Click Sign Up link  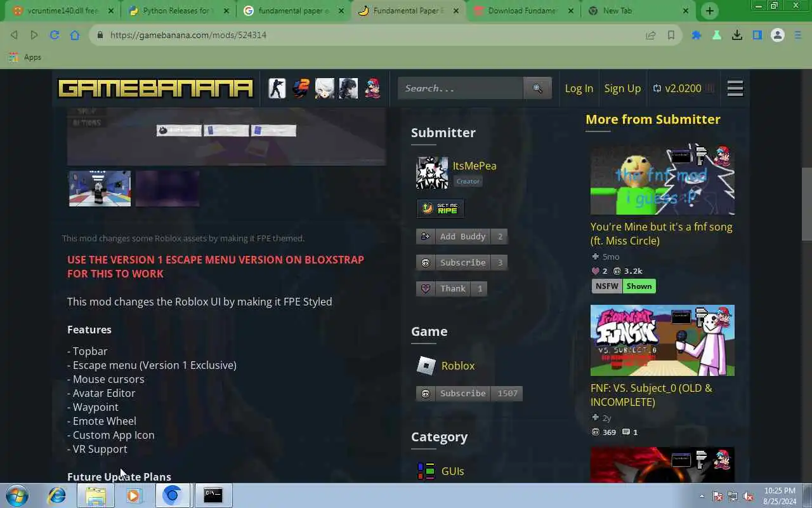(622, 88)
